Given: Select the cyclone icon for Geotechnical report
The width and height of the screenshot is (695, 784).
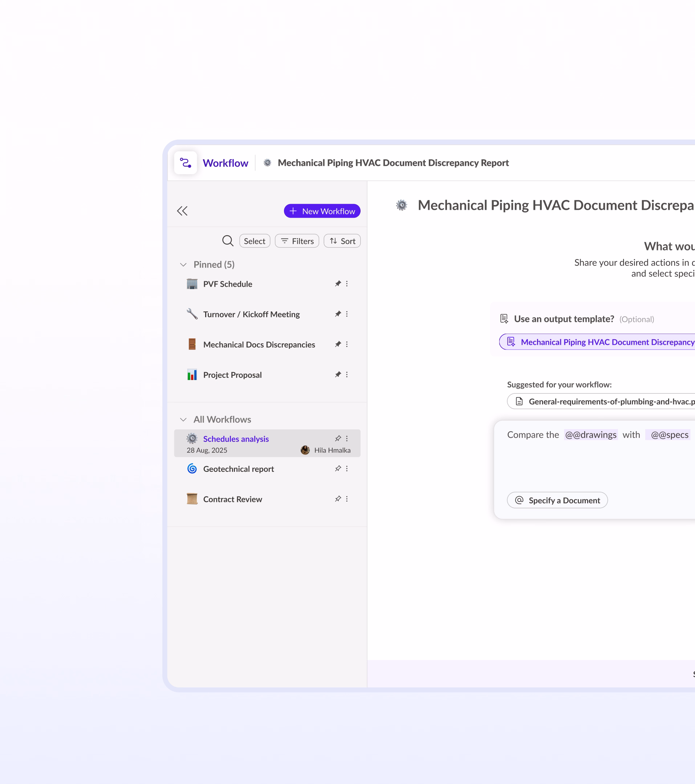Looking at the screenshot, I should [191, 469].
